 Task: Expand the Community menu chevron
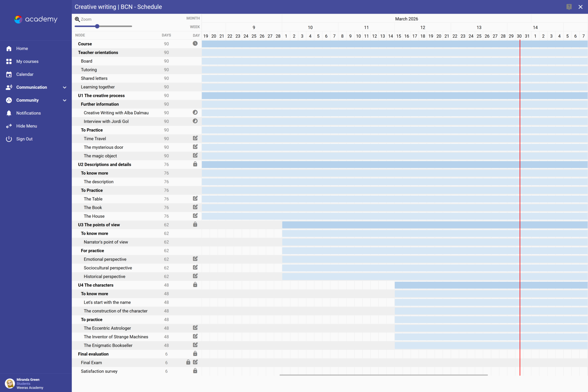[65, 100]
